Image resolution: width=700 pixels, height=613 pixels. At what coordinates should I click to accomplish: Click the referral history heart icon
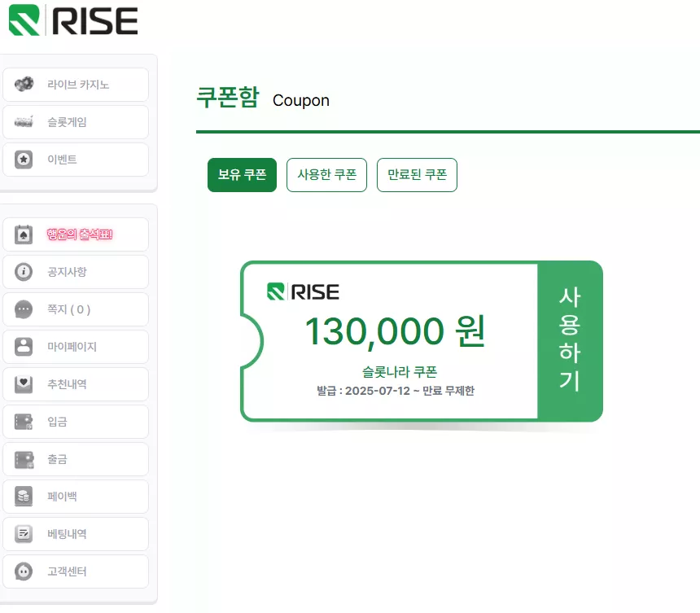click(x=24, y=384)
